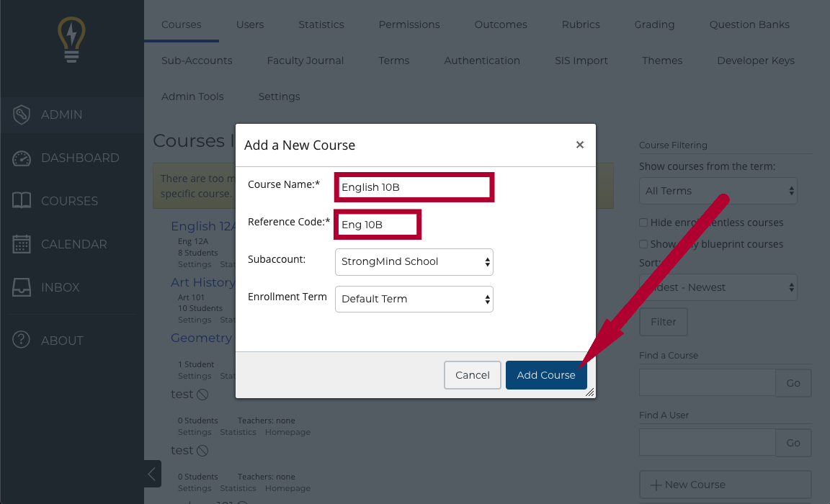Open the Question Banks tab
Viewport: 830px width, 504px height.
(749, 24)
